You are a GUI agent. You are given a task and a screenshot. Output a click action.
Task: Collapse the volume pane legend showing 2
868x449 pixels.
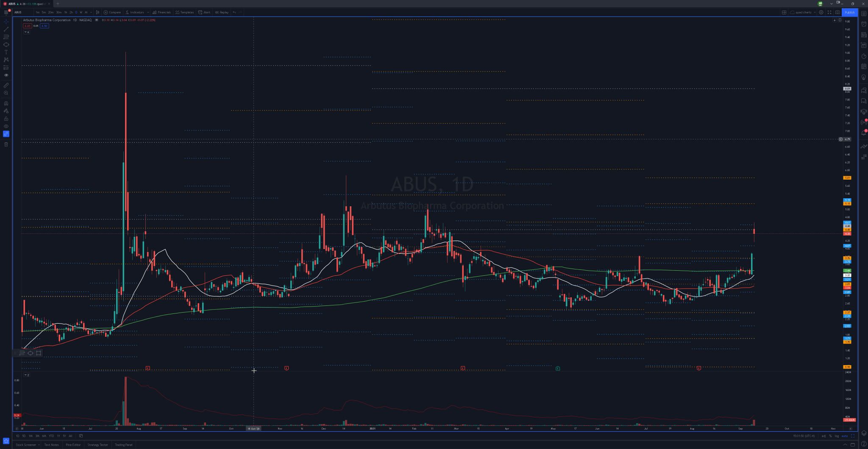(27, 375)
